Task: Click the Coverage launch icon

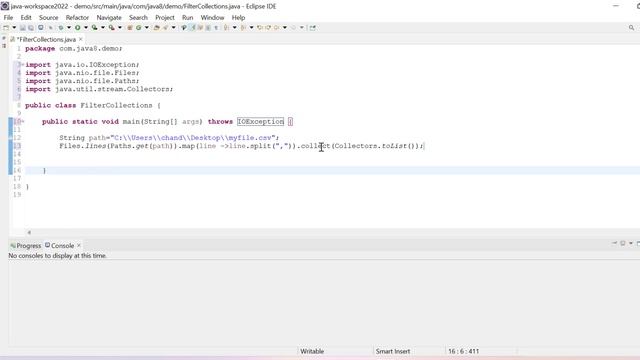Action: tap(94, 28)
